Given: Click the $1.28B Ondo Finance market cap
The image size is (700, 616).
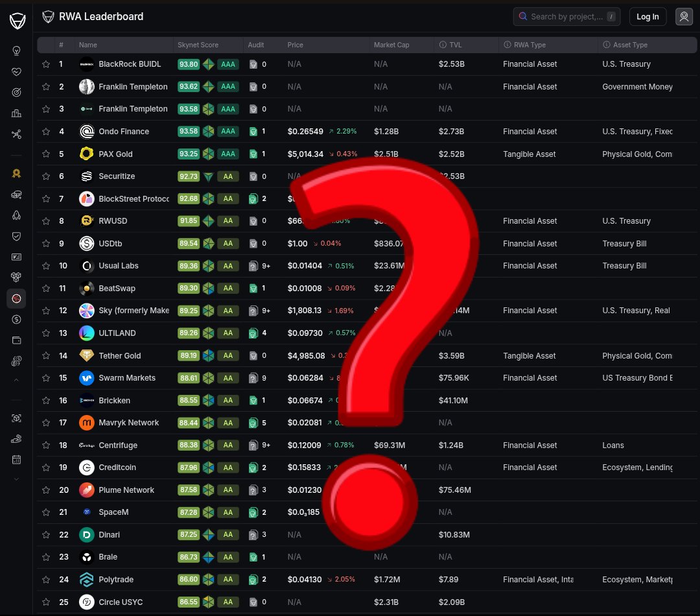Looking at the screenshot, I should pos(386,132).
